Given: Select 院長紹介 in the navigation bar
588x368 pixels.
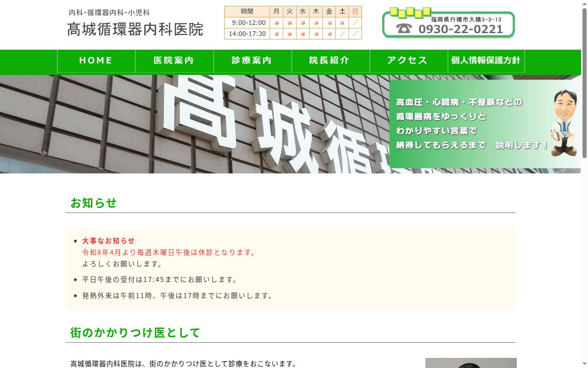Looking at the screenshot, I should (x=331, y=61).
